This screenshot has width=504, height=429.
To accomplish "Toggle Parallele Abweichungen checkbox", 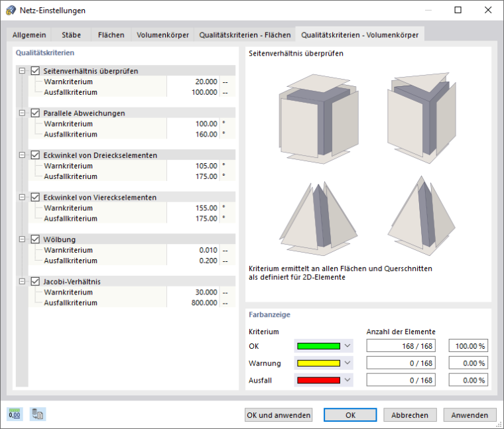I will click(35, 113).
